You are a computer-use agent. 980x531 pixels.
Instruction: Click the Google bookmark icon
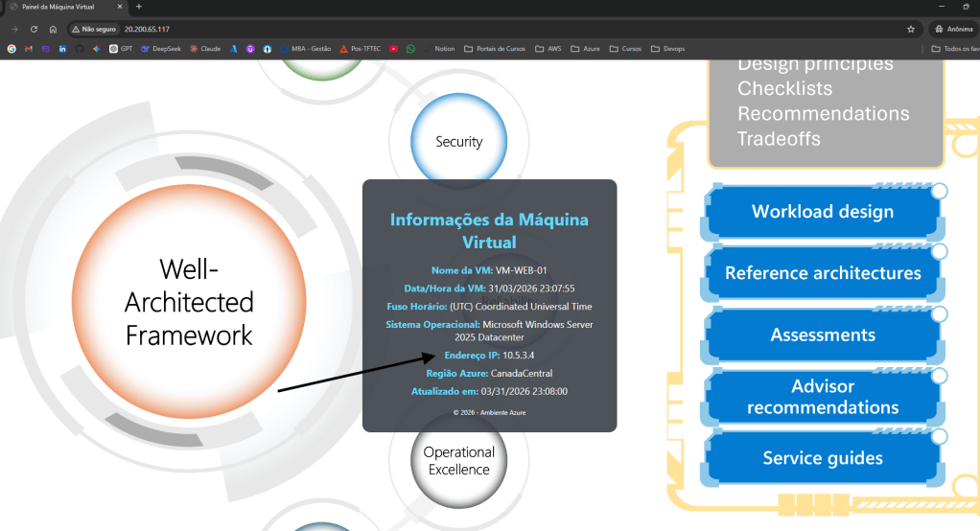coord(12,49)
